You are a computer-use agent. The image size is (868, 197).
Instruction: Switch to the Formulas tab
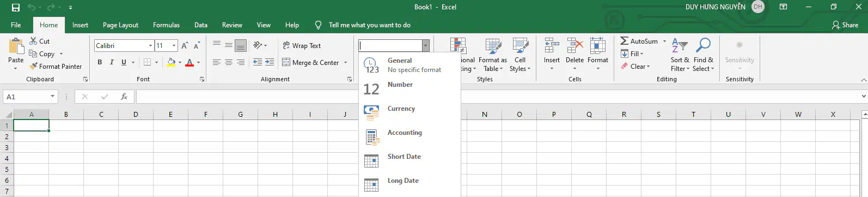[x=166, y=25]
